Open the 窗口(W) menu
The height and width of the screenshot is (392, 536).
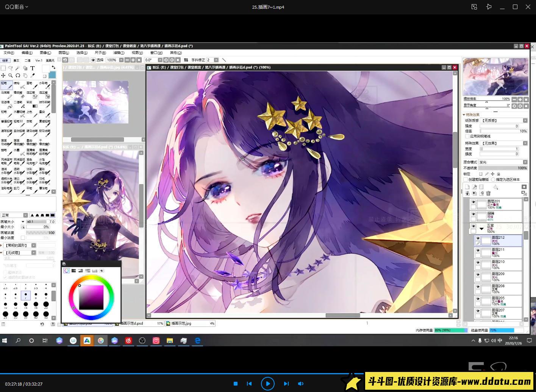pos(156,53)
